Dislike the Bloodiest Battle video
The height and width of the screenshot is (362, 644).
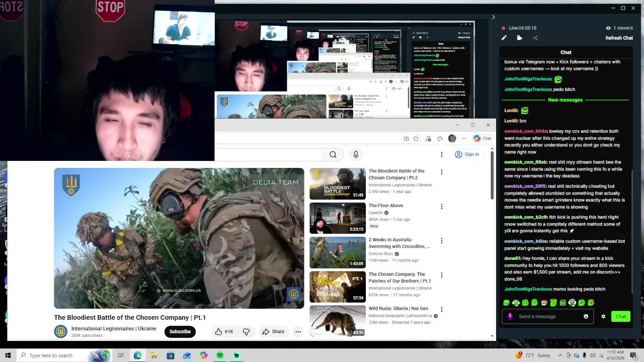point(247,332)
